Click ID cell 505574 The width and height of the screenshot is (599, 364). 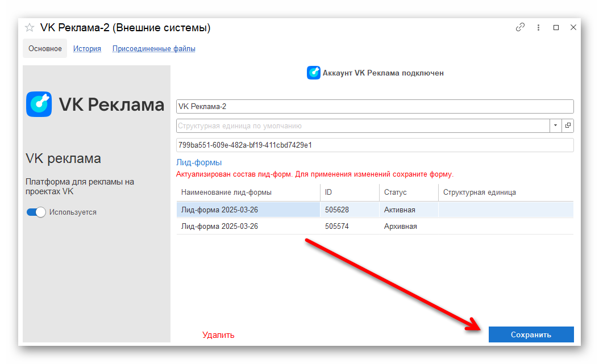click(x=350, y=226)
